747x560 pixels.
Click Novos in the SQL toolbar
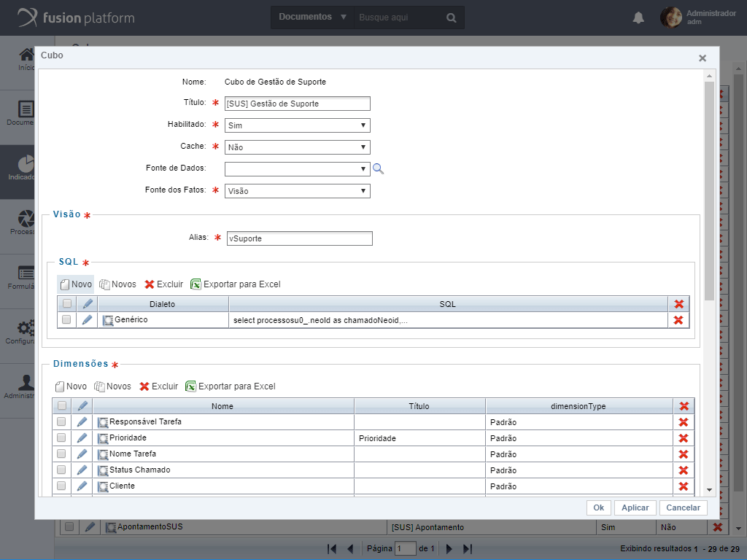pos(117,284)
